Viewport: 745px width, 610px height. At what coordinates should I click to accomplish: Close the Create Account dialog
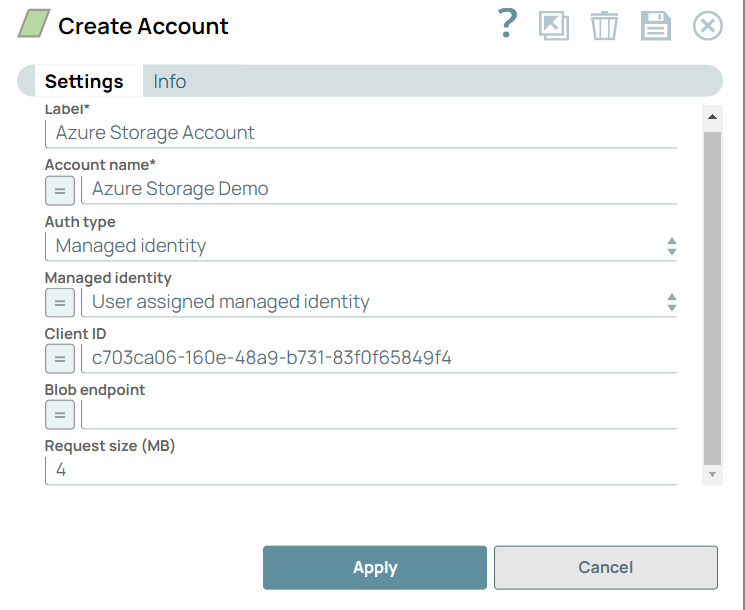click(708, 25)
